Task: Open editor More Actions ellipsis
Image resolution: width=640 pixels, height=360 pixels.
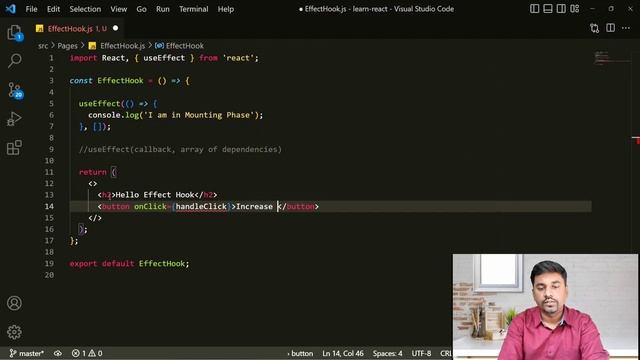Action: 626,28
